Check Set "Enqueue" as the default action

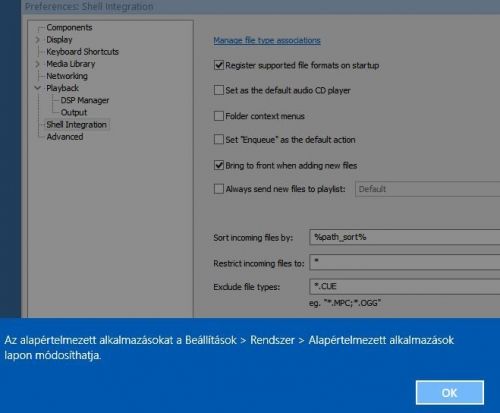[x=219, y=139]
